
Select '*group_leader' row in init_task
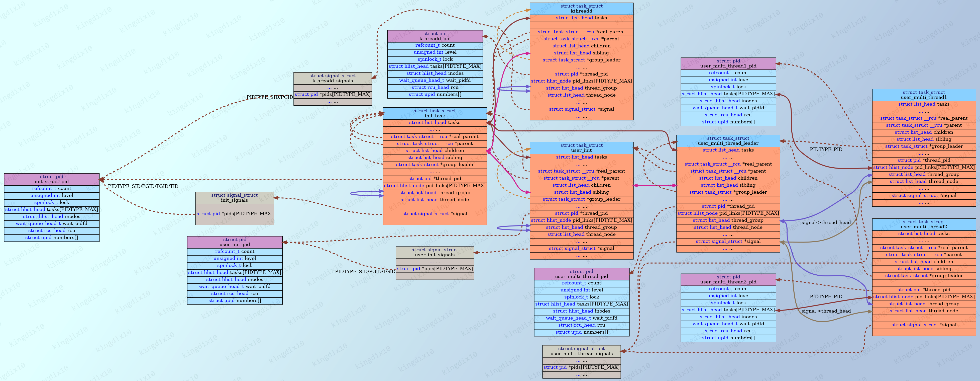[x=435, y=165]
